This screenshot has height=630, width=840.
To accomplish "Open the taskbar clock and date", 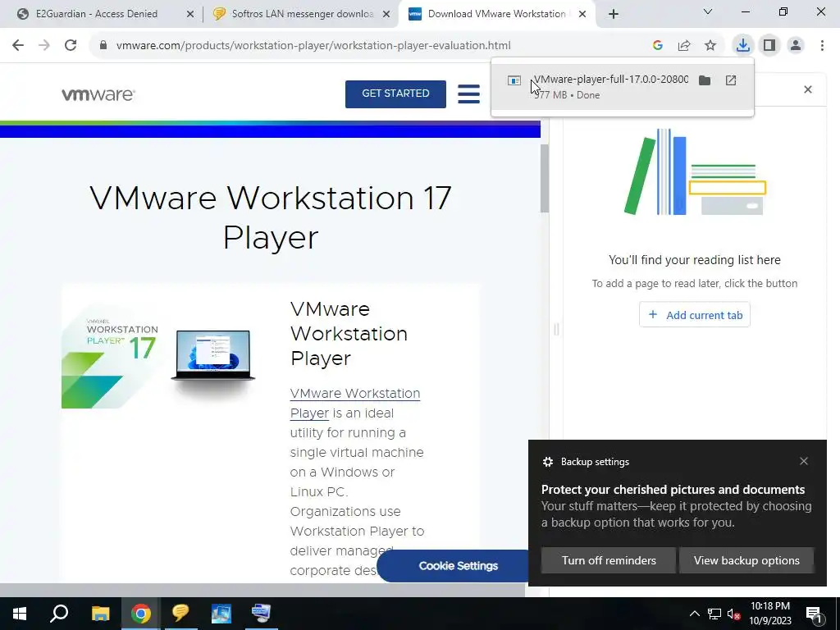I will tap(769, 614).
